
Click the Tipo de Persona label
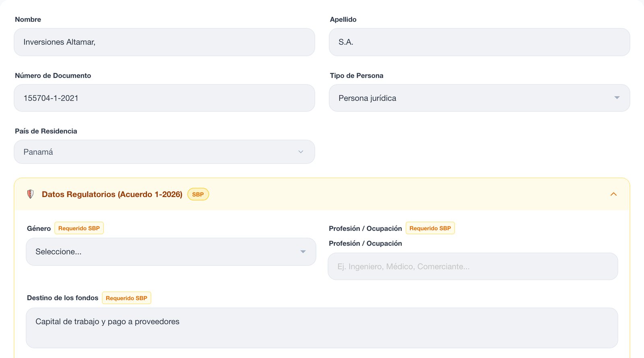pos(357,76)
